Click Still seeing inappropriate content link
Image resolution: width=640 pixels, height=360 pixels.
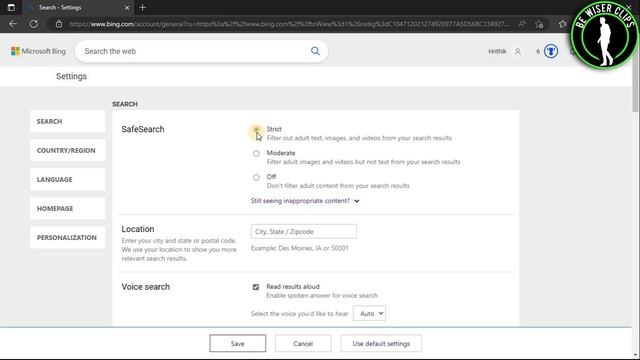tap(300, 201)
